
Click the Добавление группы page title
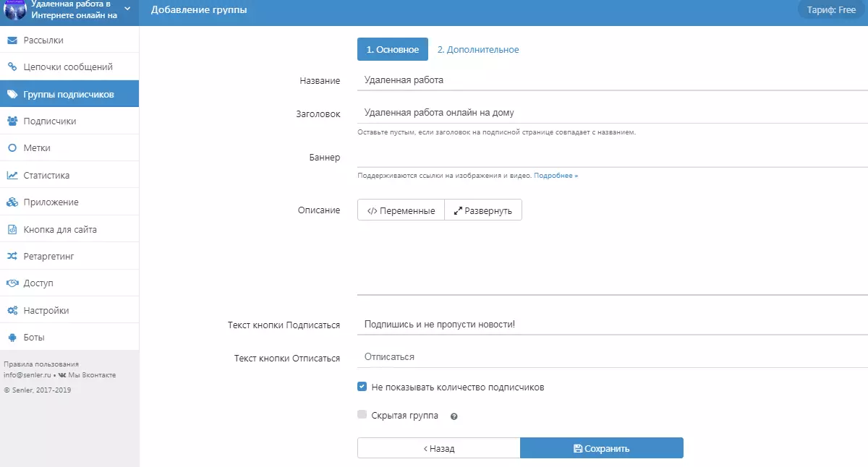(x=199, y=10)
